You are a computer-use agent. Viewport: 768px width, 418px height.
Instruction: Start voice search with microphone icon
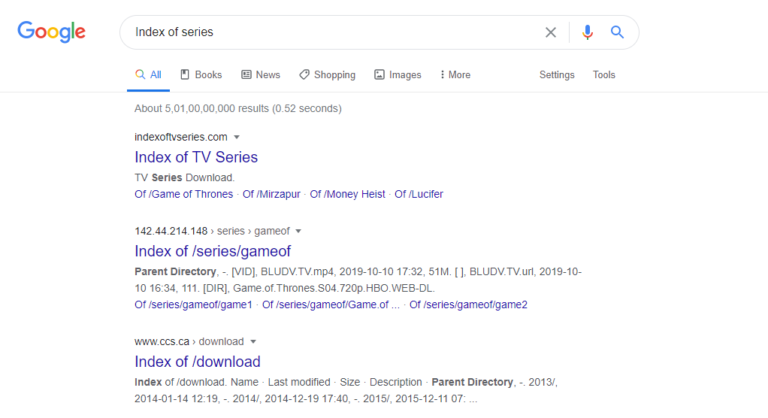click(587, 32)
